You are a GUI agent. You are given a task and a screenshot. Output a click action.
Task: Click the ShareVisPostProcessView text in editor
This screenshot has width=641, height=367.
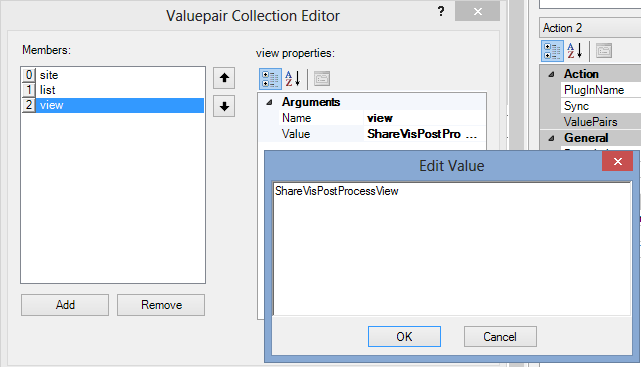[x=336, y=191]
